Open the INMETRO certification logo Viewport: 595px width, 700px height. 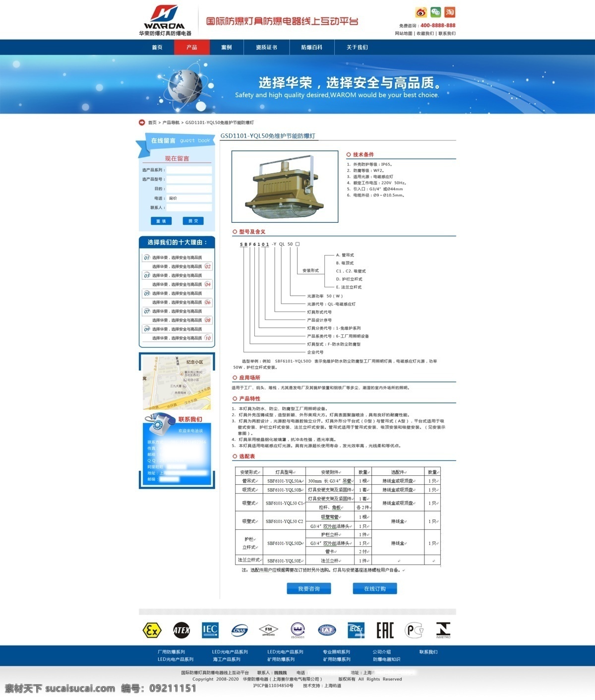tap(443, 630)
